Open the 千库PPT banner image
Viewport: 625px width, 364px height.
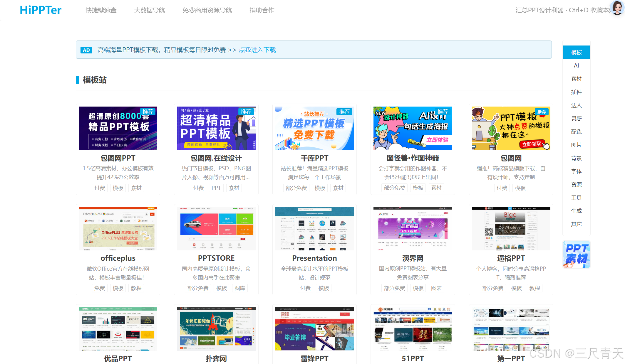tap(314, 128)
